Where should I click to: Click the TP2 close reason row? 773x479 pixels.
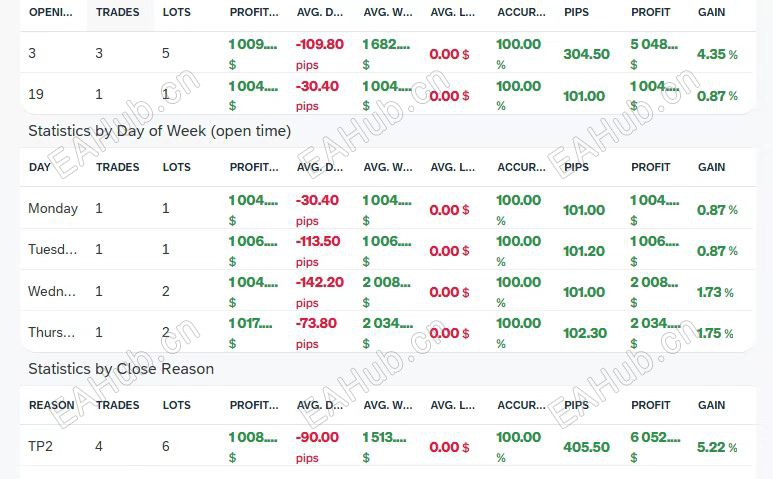41,446
